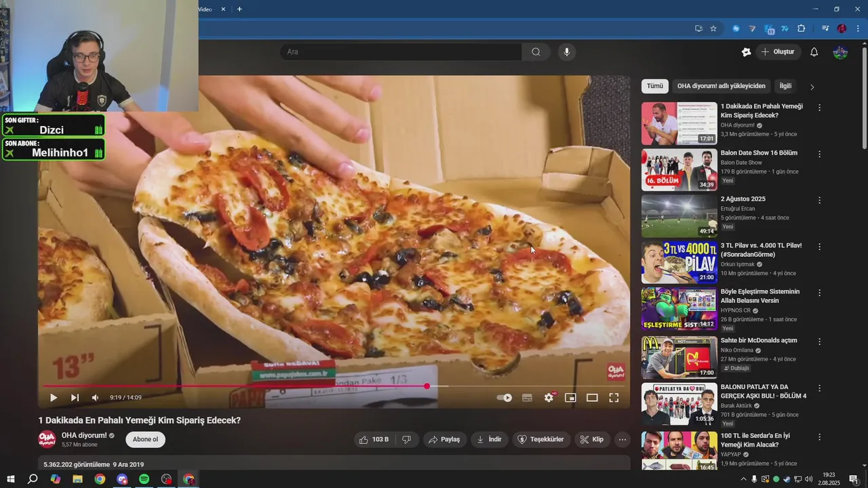Image resolution: width=868 pixels, height=488 pixels.
Task: Start voice search with microphone
Action: [x=566, y=52]
